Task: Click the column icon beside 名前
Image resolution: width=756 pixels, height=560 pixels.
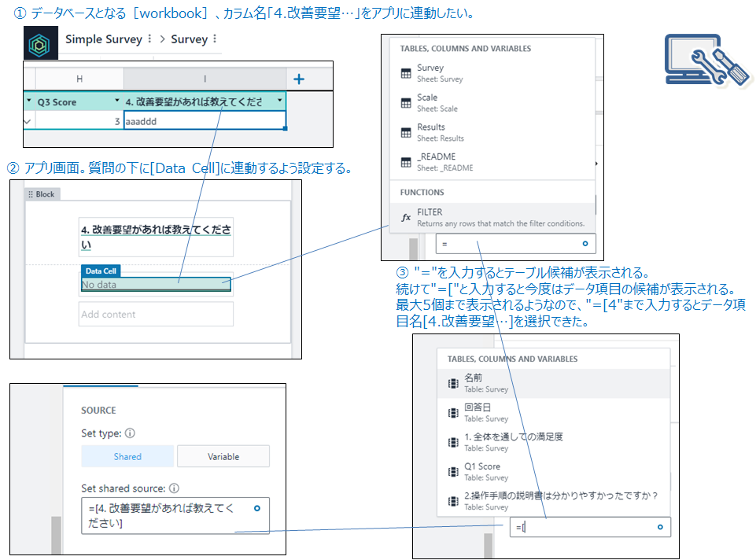Action: [x=453, y=383]
